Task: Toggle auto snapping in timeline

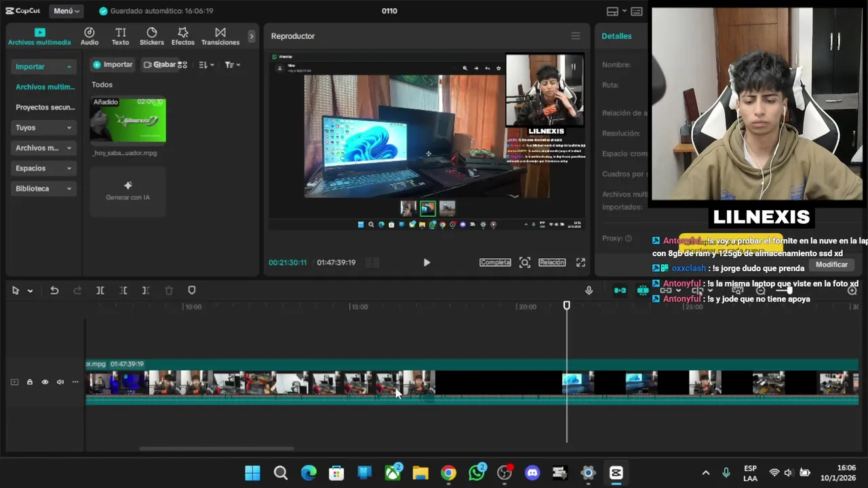Action: pos(643,290)
